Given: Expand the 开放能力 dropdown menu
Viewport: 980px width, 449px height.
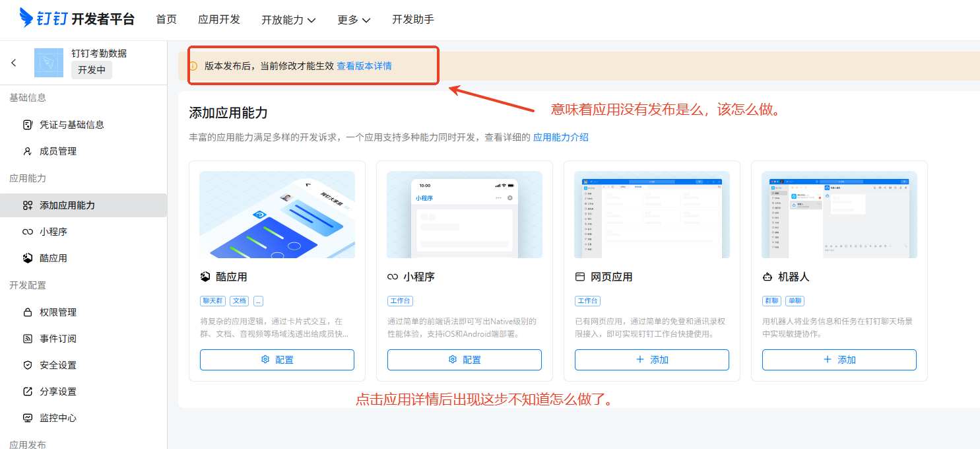Looking at the screenshot, I should pyautogui.click(x=288, y=20).
